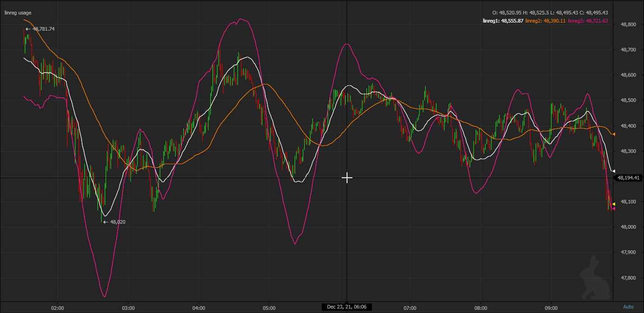Click the 48,000 price axis label

tap(628, 227)
